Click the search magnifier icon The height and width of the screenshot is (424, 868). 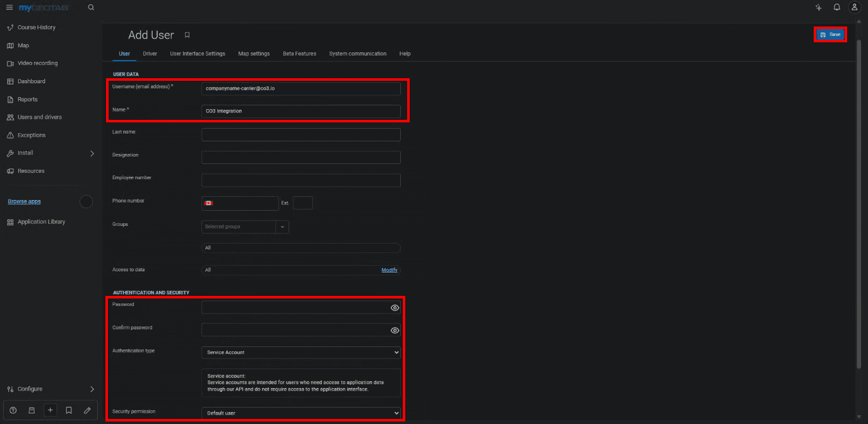coord(91,8)
